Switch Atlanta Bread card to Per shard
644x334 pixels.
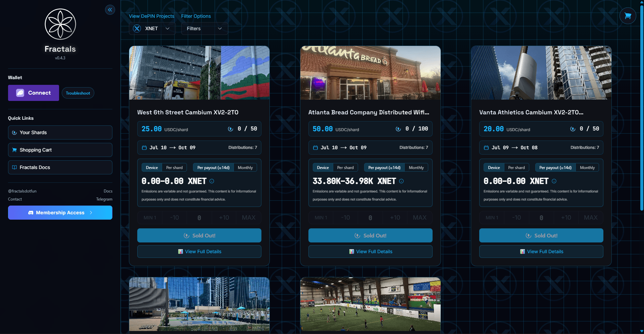(345, 167)
